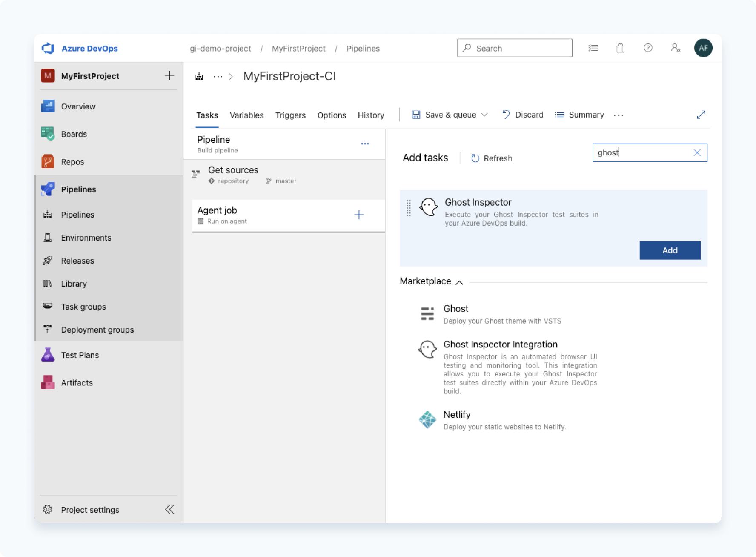Select the Environments icon in sidebar

click(48, 238)
